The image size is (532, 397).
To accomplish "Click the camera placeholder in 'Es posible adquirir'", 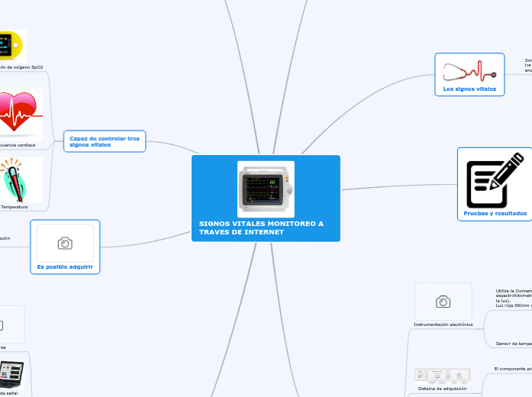I will pos(65,243).
